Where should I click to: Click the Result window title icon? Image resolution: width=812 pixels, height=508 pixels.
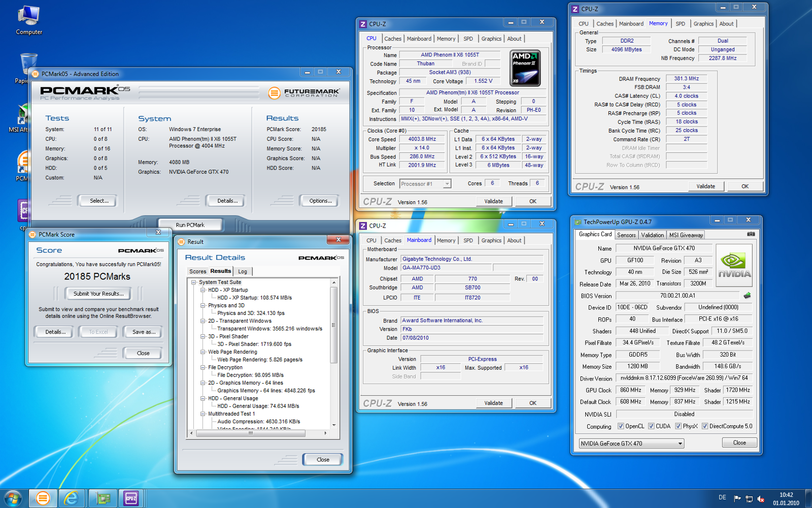182,242
